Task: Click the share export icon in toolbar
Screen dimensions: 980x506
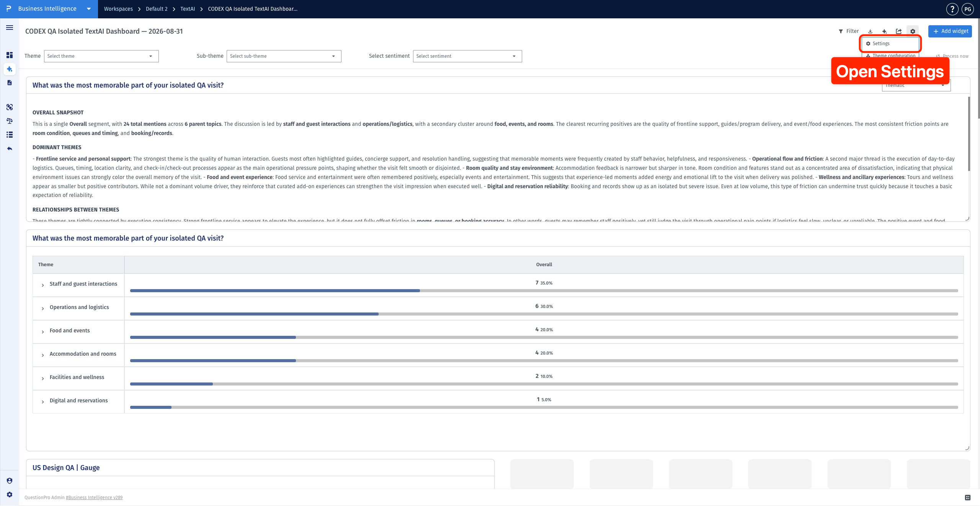Action: [898, 31]
